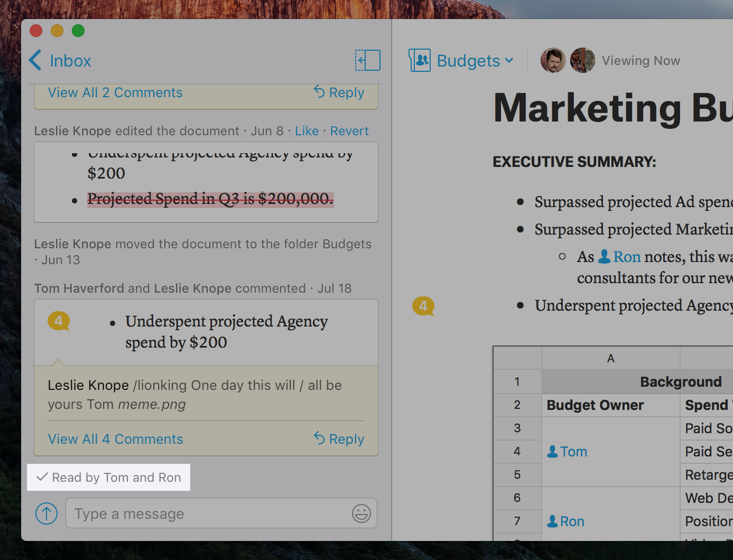Click the first viewer avatar

553,60
